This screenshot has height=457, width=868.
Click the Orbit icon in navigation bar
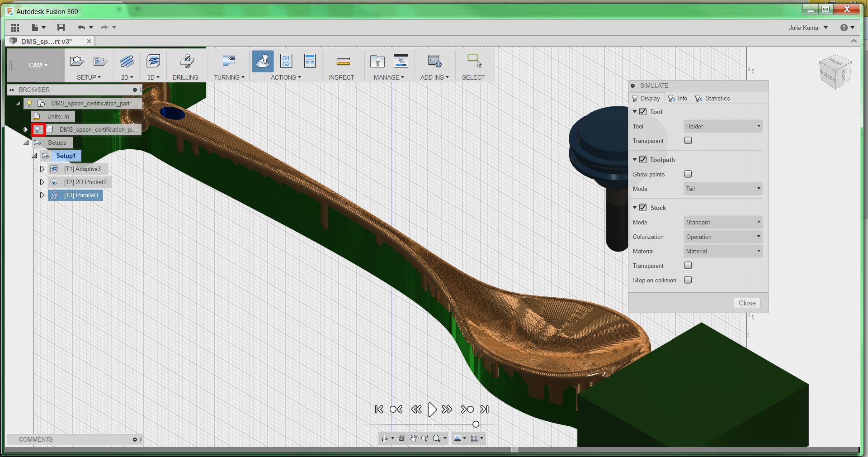click(x=384, y=438)
